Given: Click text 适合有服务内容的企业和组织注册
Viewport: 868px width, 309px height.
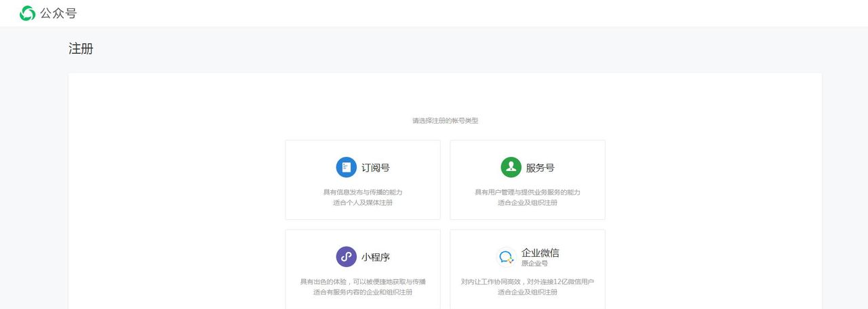Looking at the screenshot, I should 363,292.
